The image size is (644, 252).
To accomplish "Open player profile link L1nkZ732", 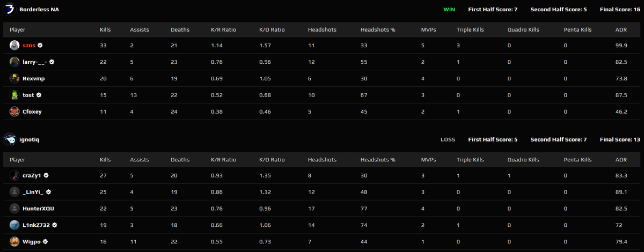I will 36,225.
